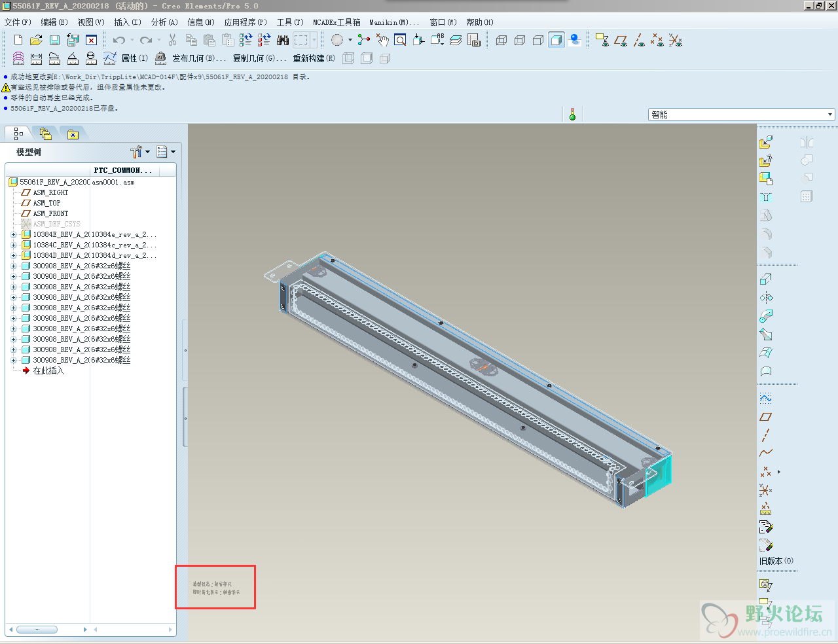The width and height of the screenshot is (838, 644).
Task: Select the Revolve tool icon
Action: (x=765, y=298)
